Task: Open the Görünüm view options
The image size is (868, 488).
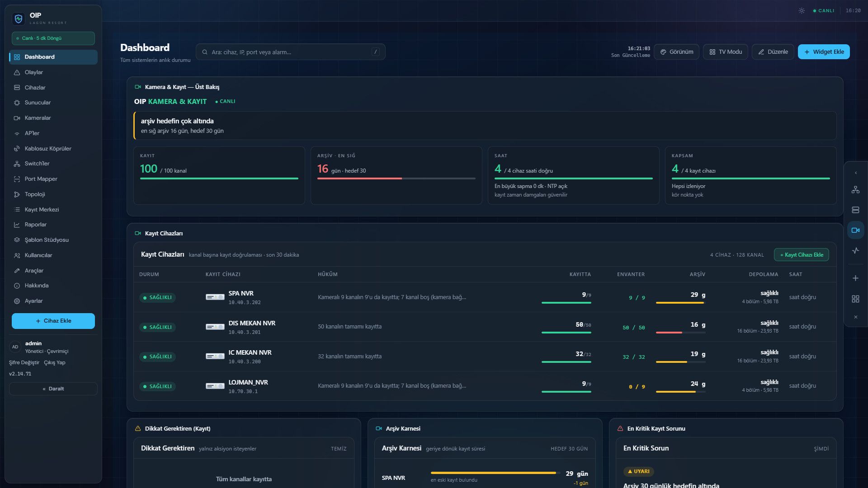Action: tap(676, 52)
